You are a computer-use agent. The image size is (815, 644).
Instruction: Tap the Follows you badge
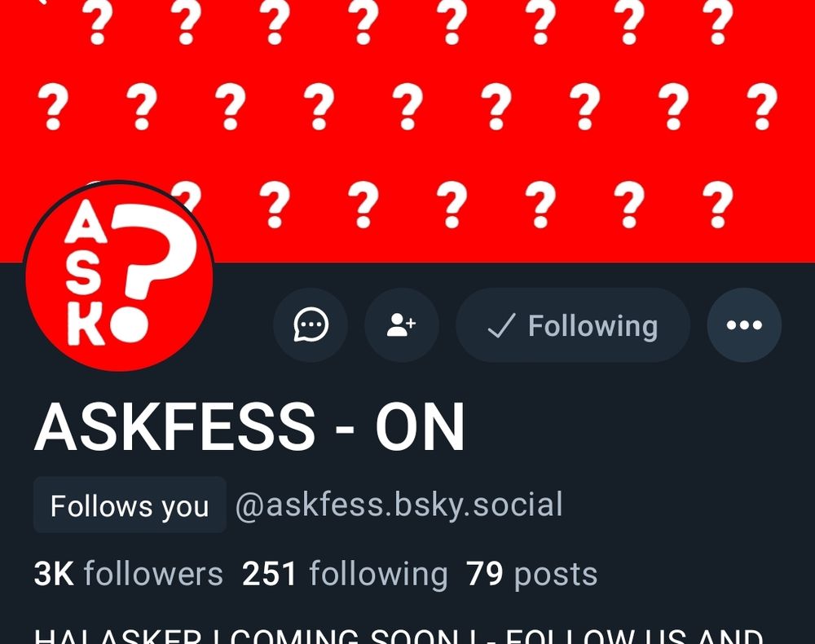tap(130, 505)
